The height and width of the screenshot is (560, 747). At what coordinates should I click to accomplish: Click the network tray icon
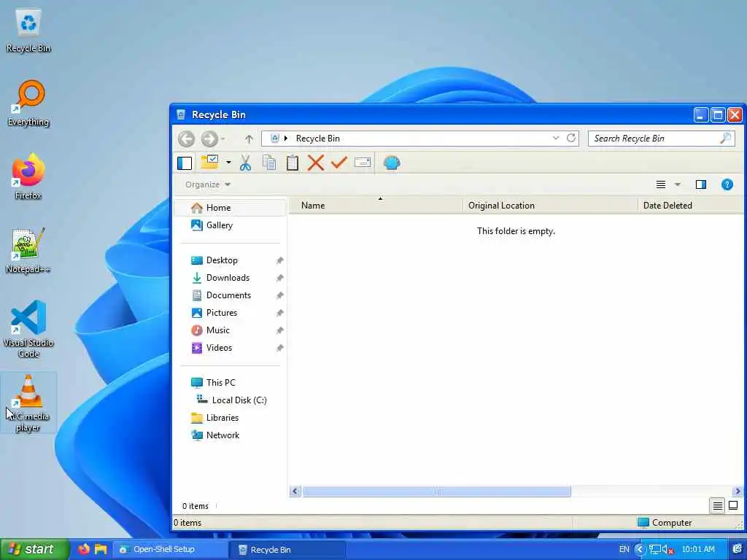click(x=655, y=550)
